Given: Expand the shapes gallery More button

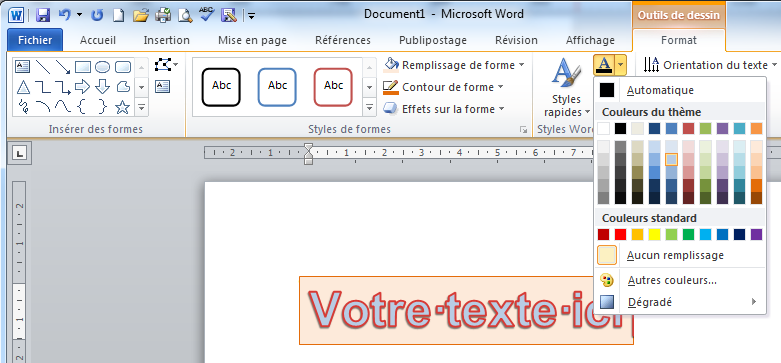Looking at the screenshot, I should pos(141,107).
